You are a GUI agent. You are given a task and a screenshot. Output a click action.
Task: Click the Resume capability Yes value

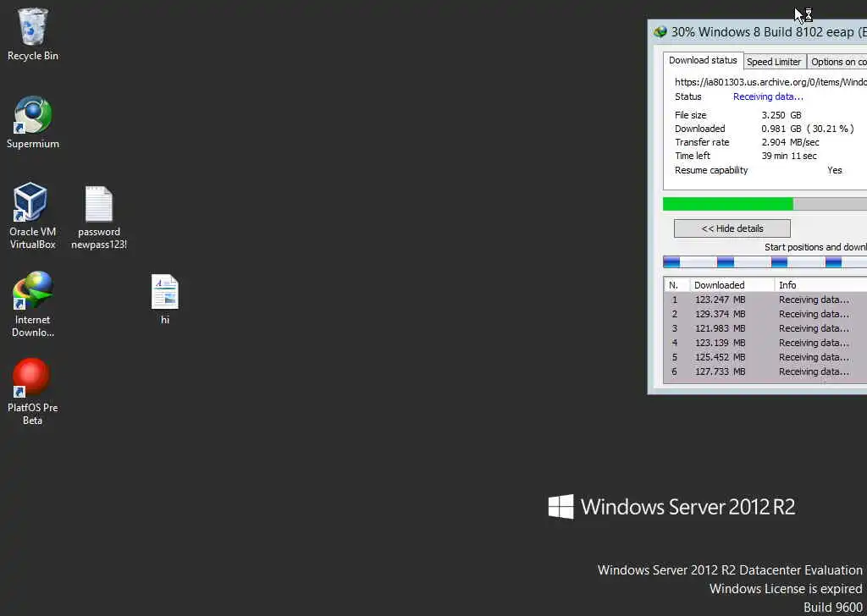click(x=834, y=170)
